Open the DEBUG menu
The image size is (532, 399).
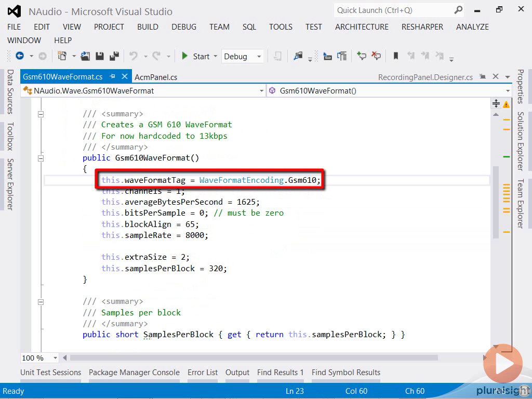pos(184,27)
